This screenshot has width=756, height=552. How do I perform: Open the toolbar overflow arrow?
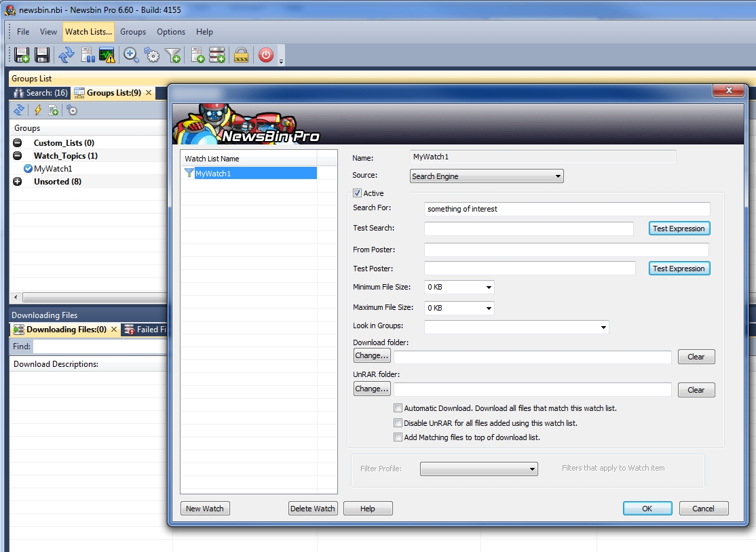pos(281,62)
